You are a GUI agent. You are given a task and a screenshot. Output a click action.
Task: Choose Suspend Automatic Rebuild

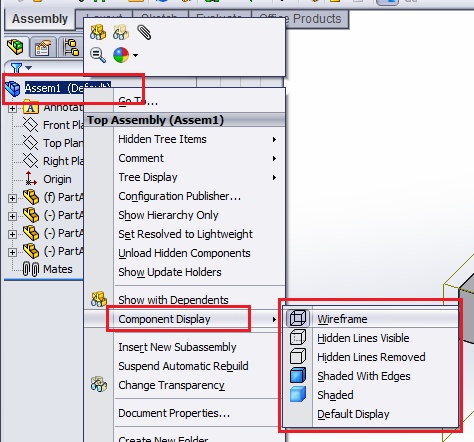point(199,366)
